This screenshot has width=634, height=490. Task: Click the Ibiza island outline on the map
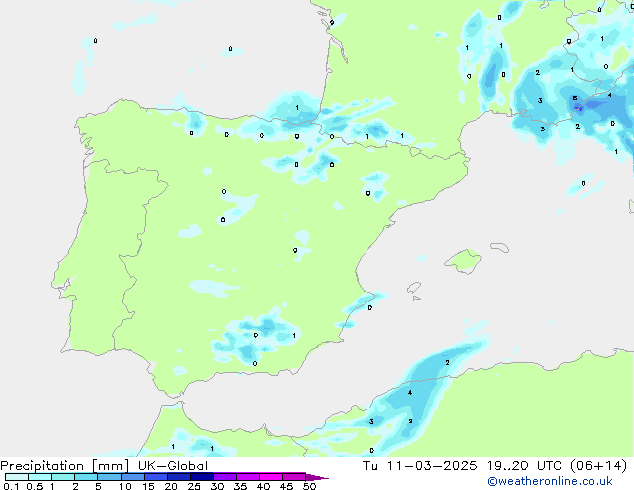click(x=414, y=288)
